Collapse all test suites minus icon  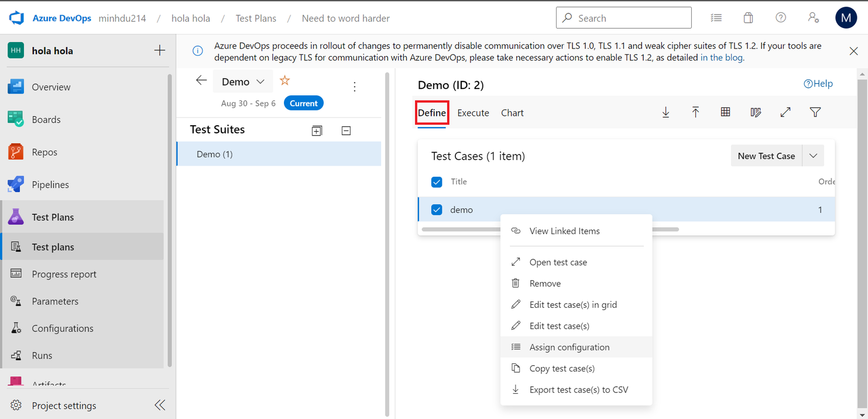pos(346,130)
